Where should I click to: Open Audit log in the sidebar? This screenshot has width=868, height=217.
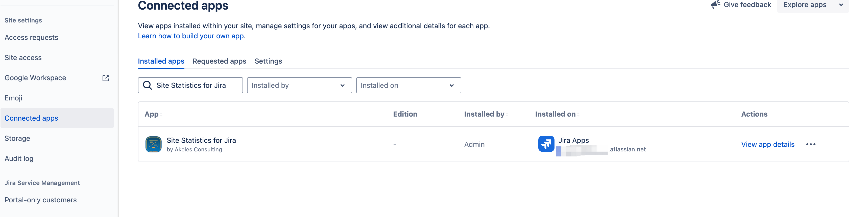coord(19,158)
